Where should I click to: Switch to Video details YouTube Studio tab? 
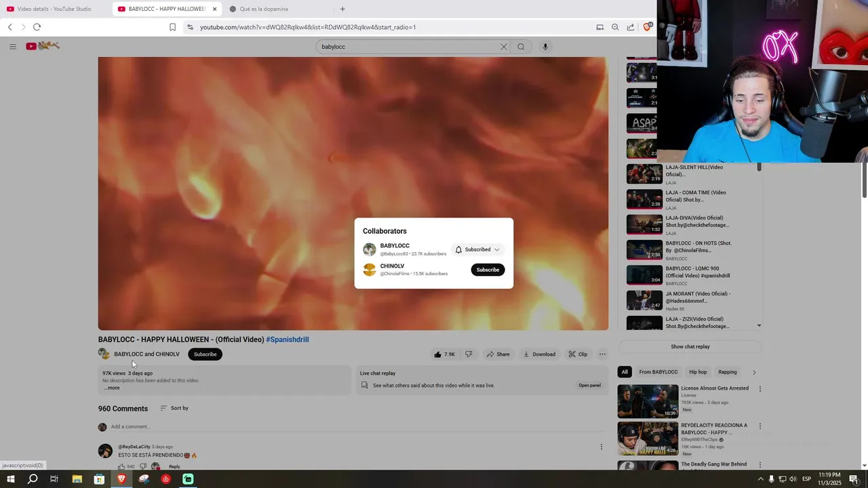click(x=54, y=9)
